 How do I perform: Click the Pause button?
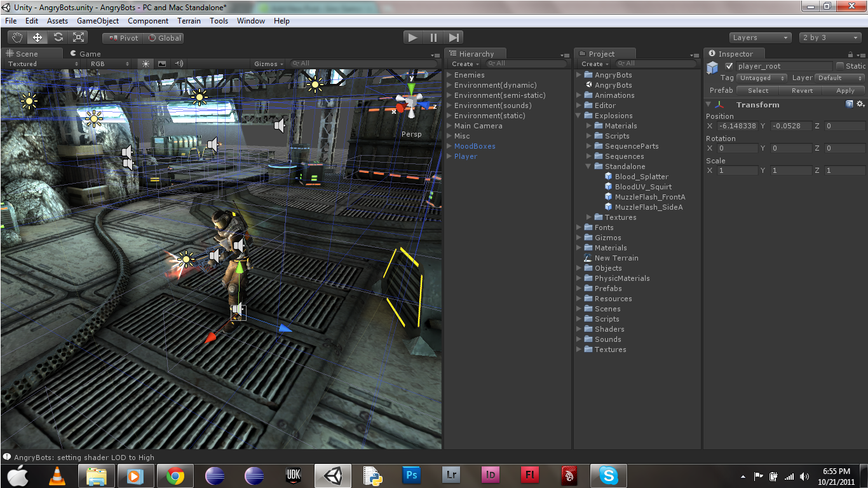pyautogui.click(x=433, y=37)
